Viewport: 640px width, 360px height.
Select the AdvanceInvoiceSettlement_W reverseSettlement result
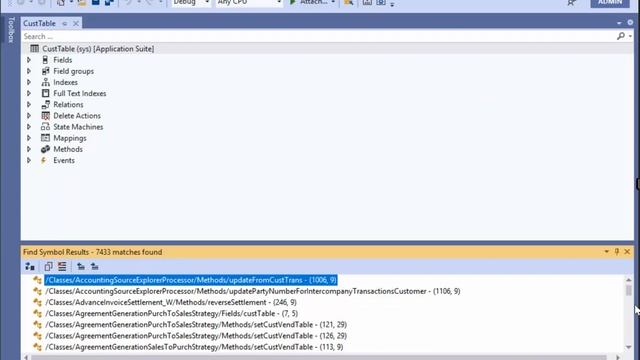point(171,302)
